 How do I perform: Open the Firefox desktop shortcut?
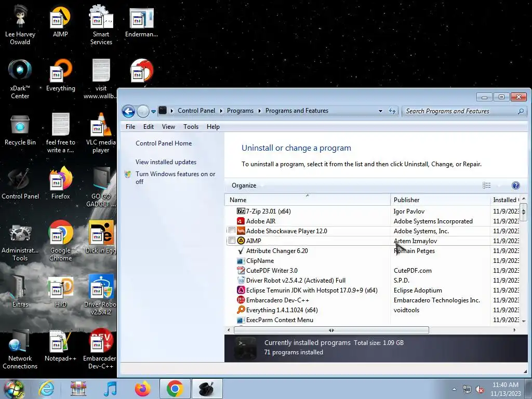(x=60, y=183)
